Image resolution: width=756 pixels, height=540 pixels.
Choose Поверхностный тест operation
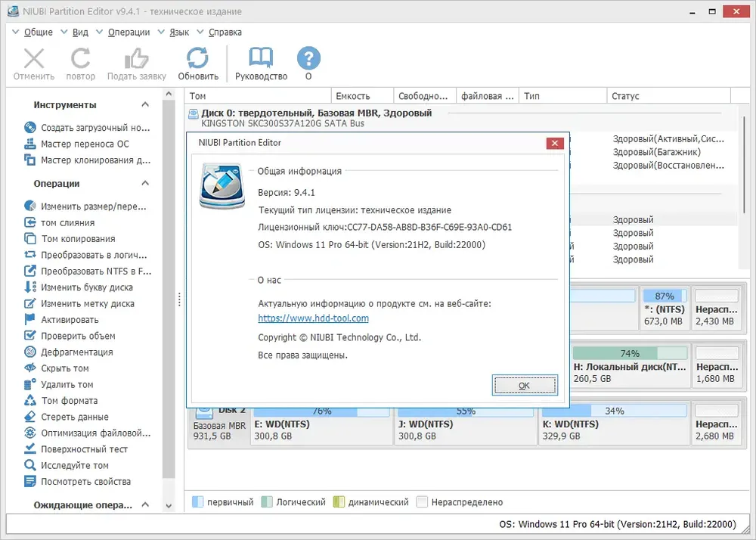point(76,449)
